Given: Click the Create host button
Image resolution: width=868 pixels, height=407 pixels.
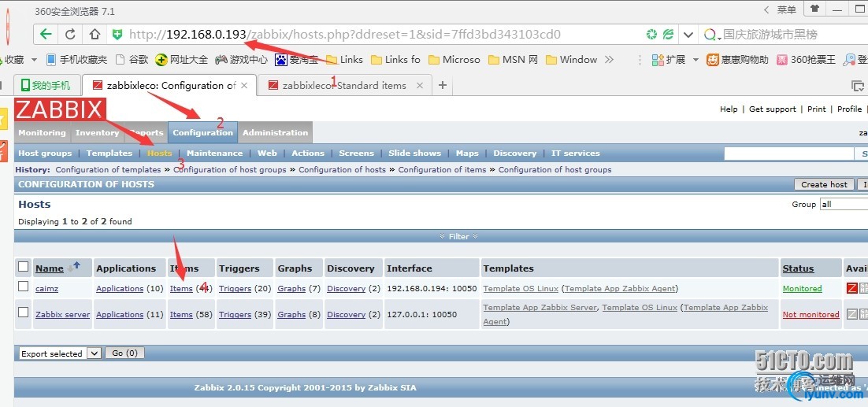Looking at the screenshot, I should point(824,184).
